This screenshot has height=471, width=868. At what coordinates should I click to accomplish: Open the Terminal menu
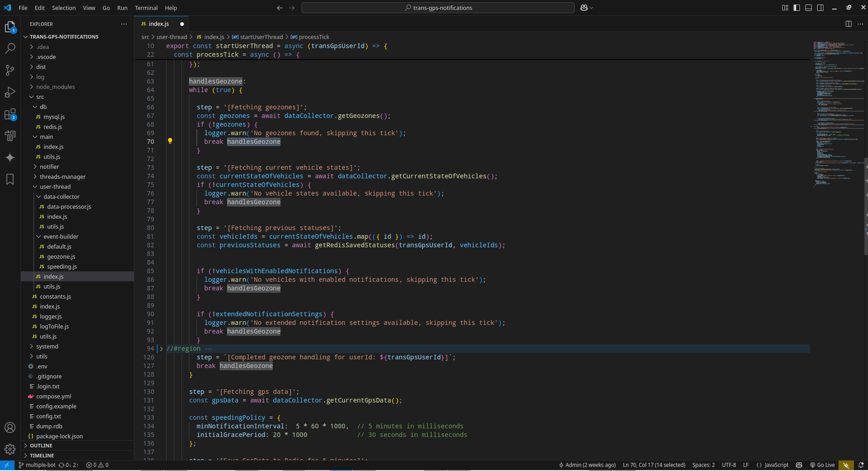pos(146,8)
